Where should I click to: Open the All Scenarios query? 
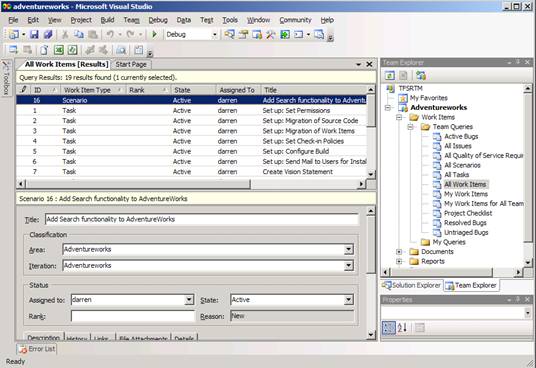[x=462, y=165]
